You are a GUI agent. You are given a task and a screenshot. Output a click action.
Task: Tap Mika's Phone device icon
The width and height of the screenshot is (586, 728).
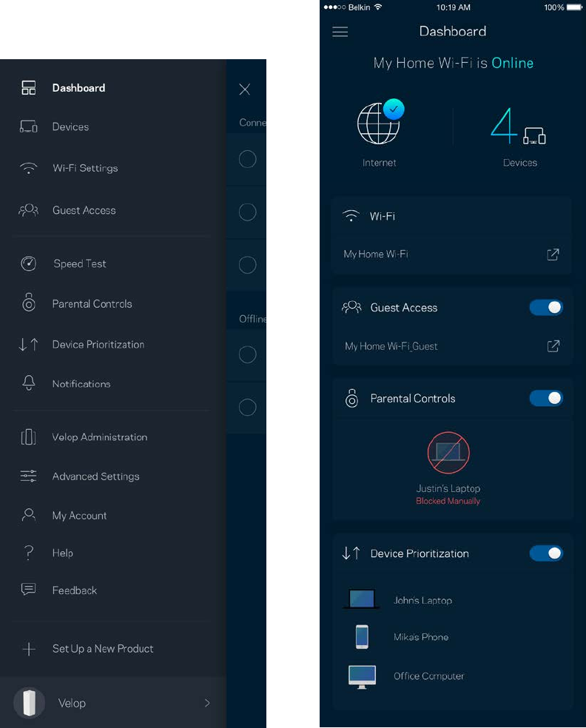362,636
